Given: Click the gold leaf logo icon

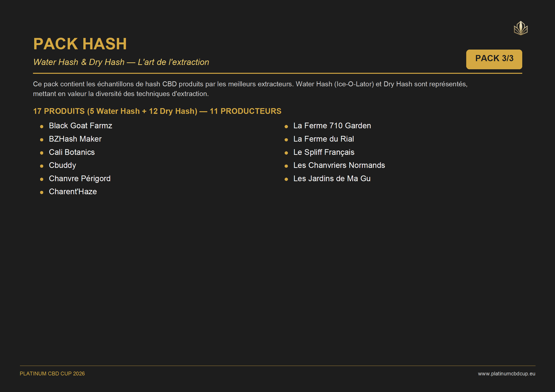Looking at the screenshot, I should (520, 28).
